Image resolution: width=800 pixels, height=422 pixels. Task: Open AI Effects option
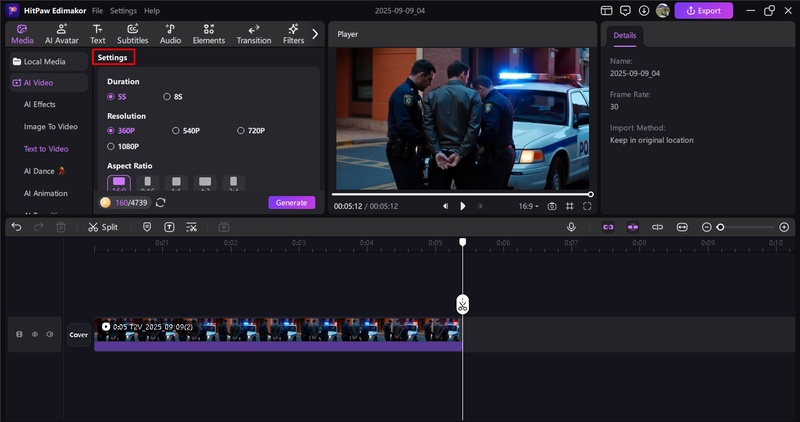pyautogui.click(x=40, y=104)
